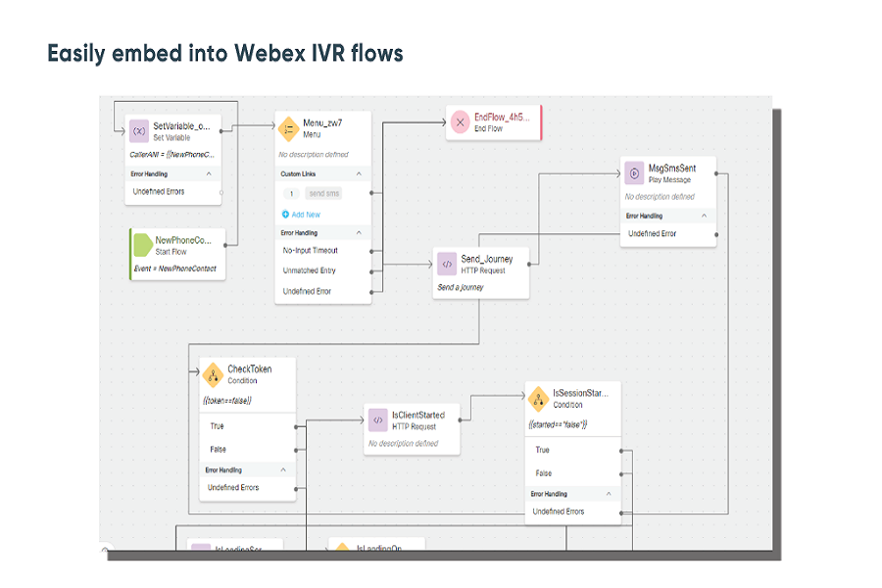Click the True branch in IsSessionStarted
The width and height of the screenshot is (882, 588).
click(x=573, y=450)
